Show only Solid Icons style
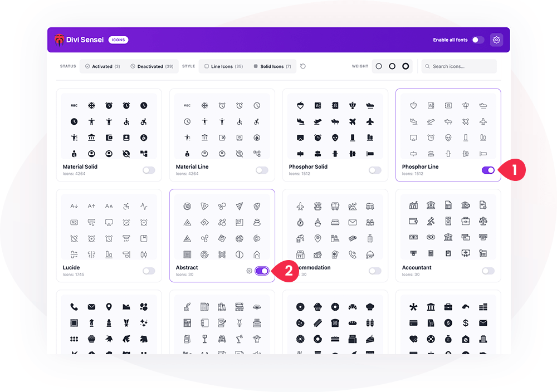 point(272,66)
